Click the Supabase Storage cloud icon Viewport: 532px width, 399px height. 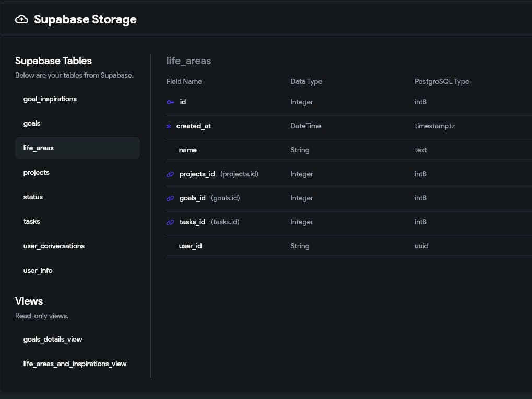21,20
